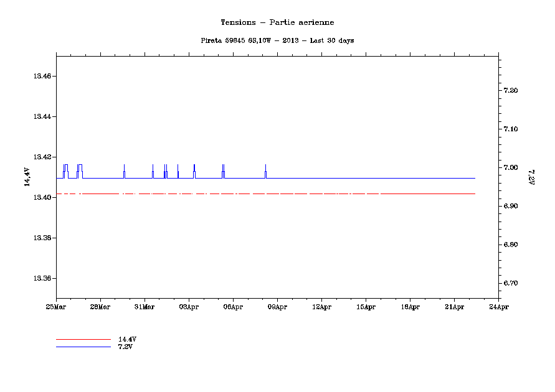Select the 24Apr date at axis end
The height and width of the screenshot is (392, 555).
498,307
